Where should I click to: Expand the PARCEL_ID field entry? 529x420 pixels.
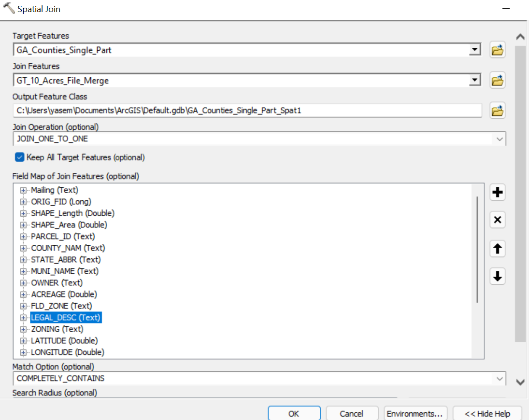(x=23, y=236)
